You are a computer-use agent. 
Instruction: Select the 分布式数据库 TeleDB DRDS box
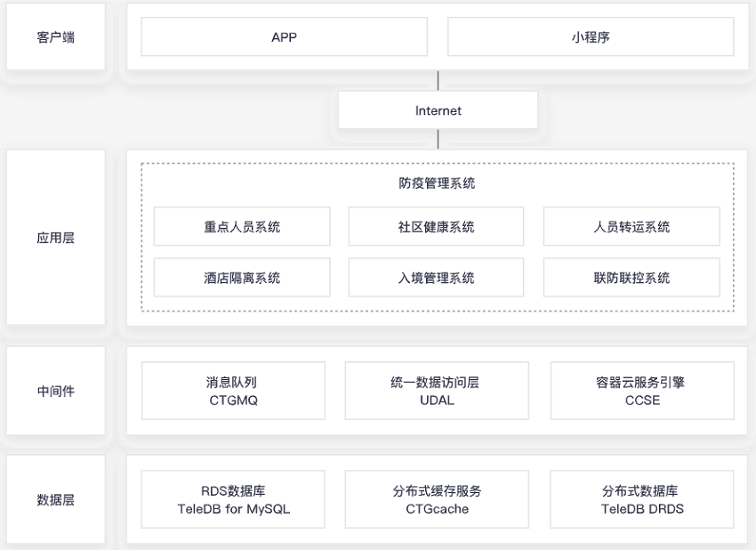[x=642, y=499]
